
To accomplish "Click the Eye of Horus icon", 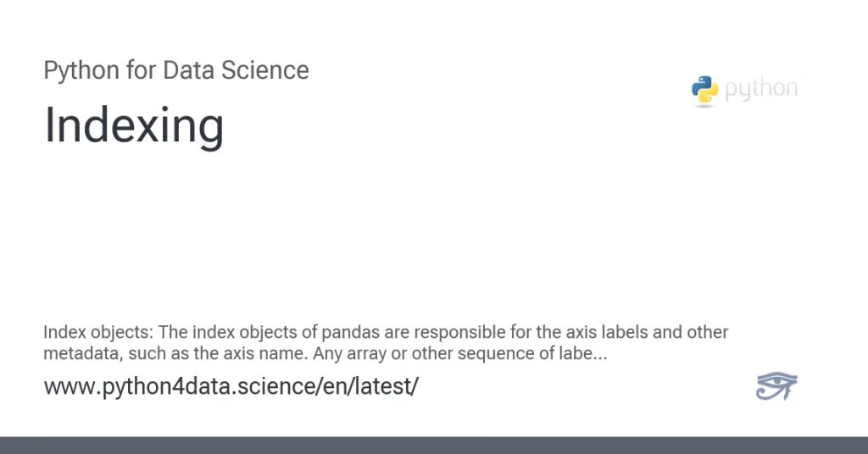I will pos(776,386).
